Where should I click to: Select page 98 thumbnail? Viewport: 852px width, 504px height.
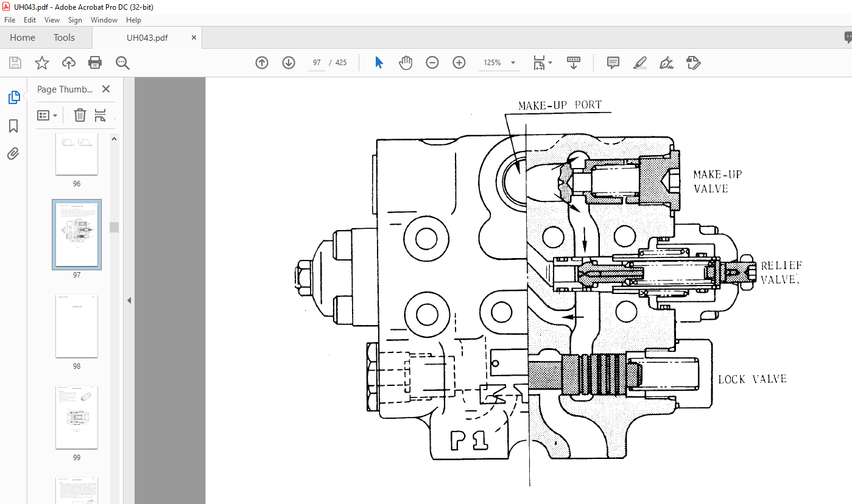click(77, 326)
